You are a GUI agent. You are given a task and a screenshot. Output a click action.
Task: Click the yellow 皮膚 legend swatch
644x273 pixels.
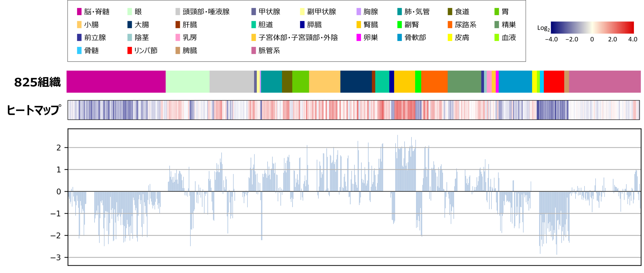pyautogui.click(x=450, y=38)
